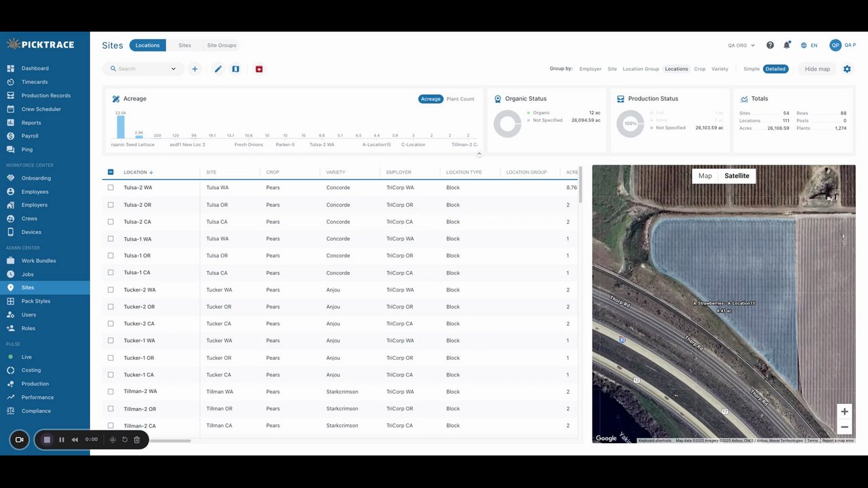Viewport: 868px width, 488px height.
Task: Go to Devices in the sidebar
Action: coord(31,232)
